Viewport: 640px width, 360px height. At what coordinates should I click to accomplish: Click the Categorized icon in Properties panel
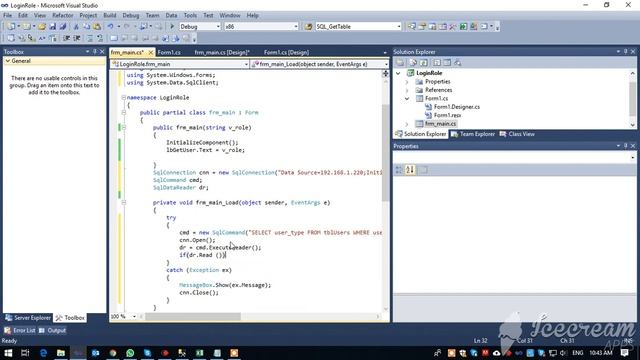point(399,170)
